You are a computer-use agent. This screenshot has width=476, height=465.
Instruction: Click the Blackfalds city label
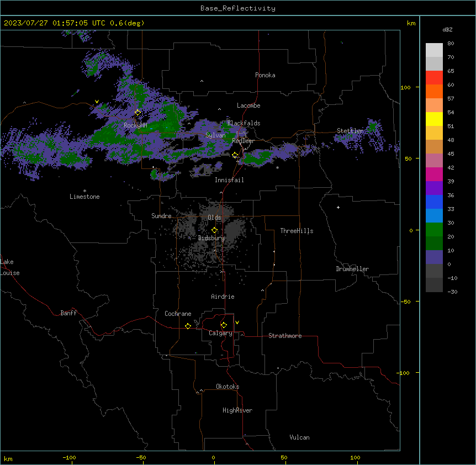coord(244,123)
